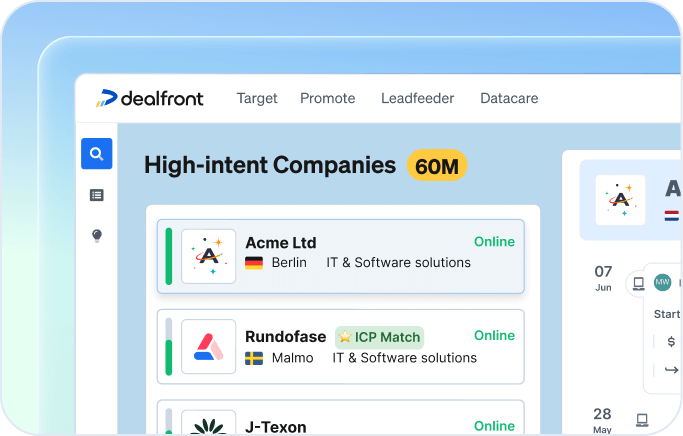Click the Rundofase company logo
683x436 pixels.
pos(209,347)
